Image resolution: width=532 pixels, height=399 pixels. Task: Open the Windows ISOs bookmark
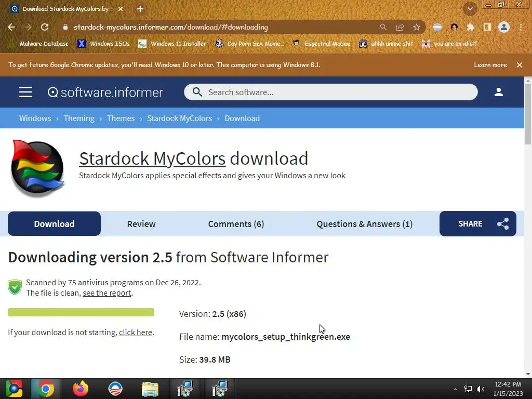pyautogui.click(x=103, y=44)
